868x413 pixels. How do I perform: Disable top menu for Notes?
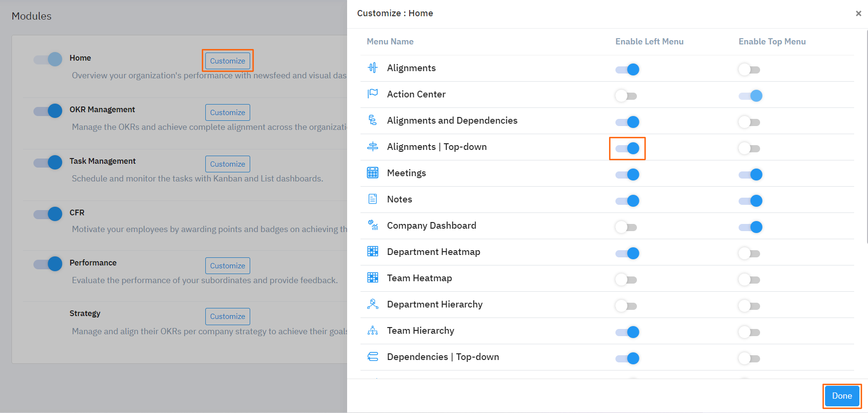point(750,201)
